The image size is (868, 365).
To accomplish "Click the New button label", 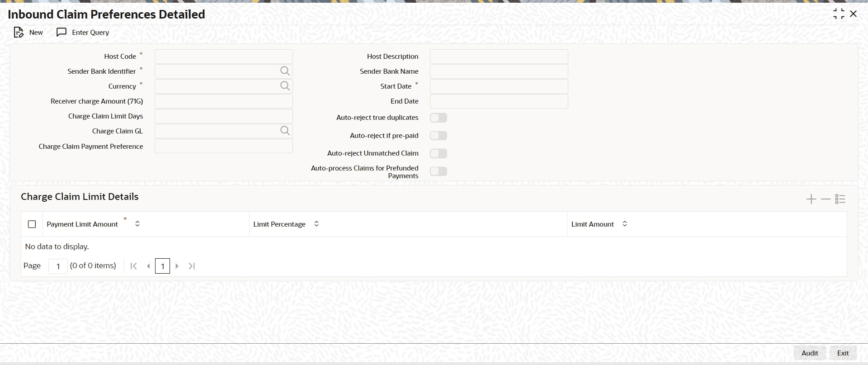I will 36,33.
